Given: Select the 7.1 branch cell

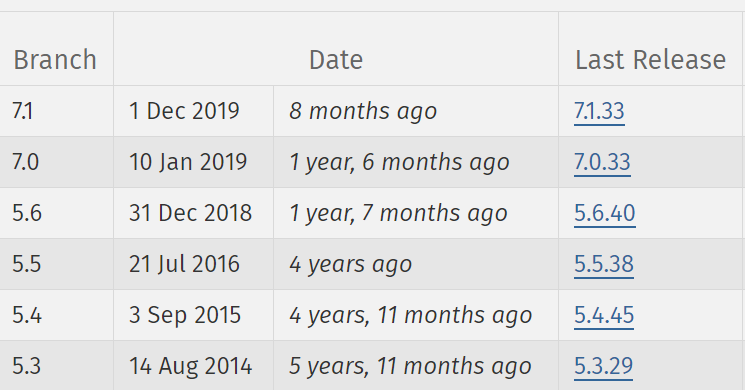Looking at the screenshot, I should tap(57, 111).
